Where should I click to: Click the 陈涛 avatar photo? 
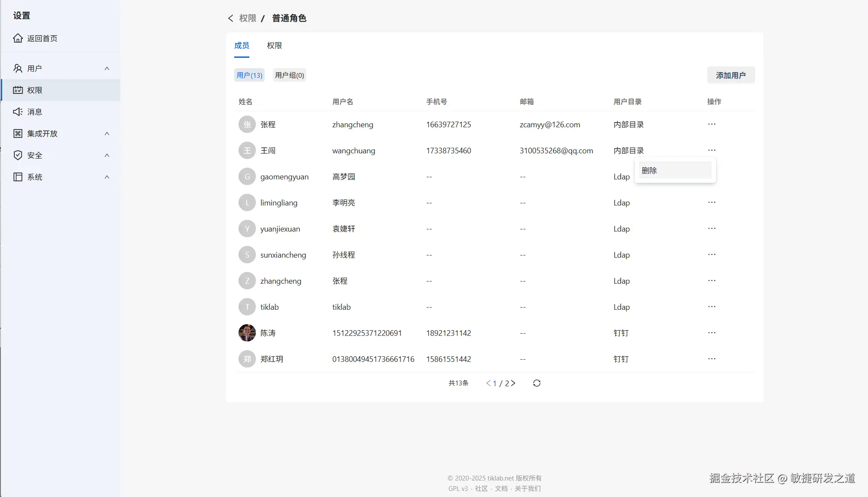(x=247, y=333)
